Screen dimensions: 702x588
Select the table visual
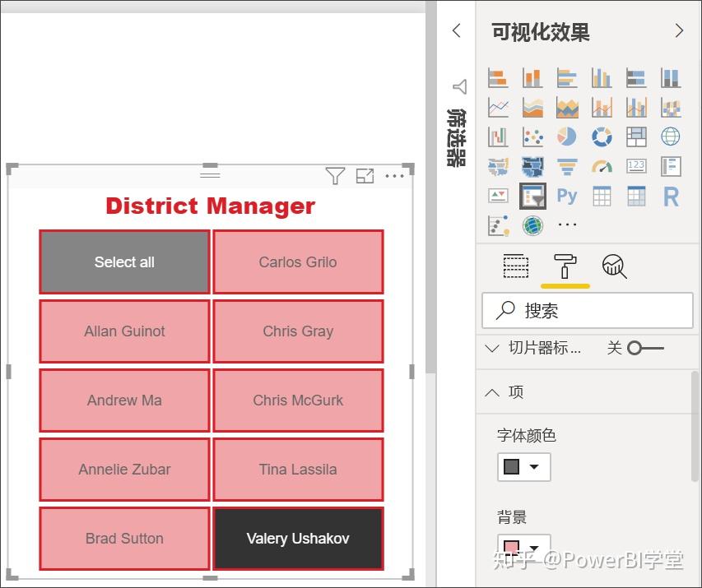pyautogui.click(x=602, y=196)
